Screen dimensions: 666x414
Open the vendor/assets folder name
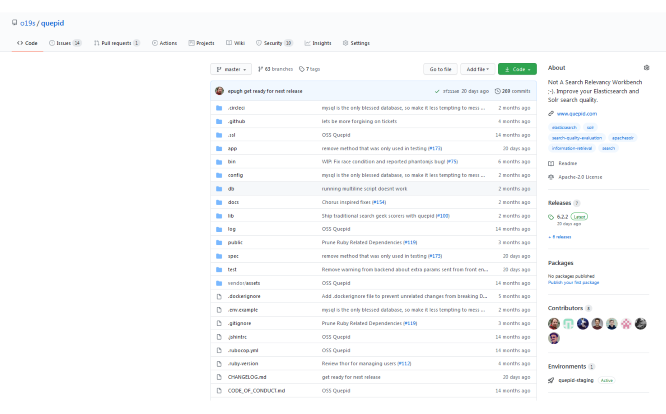coord(244,283)
